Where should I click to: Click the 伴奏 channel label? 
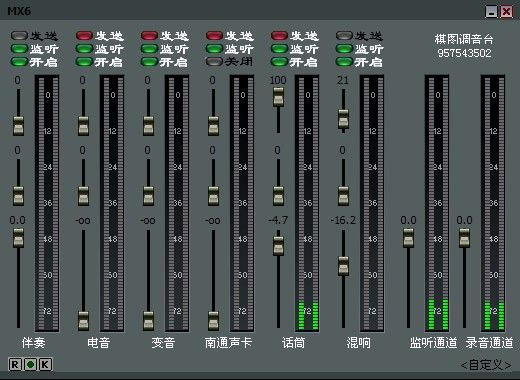33,342
